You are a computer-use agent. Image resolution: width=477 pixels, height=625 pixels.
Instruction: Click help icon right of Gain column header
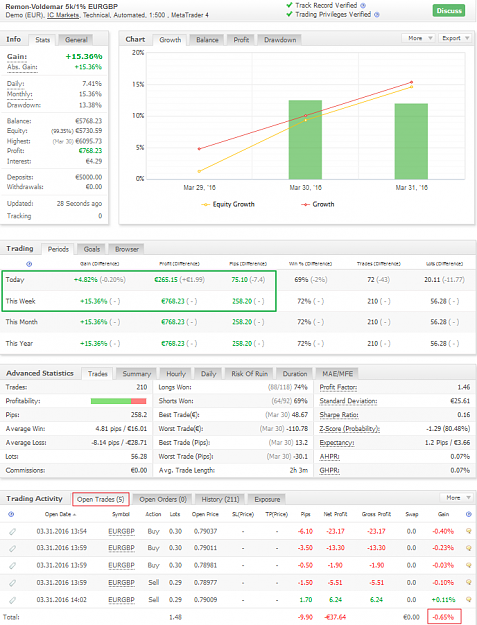[469, 514]
